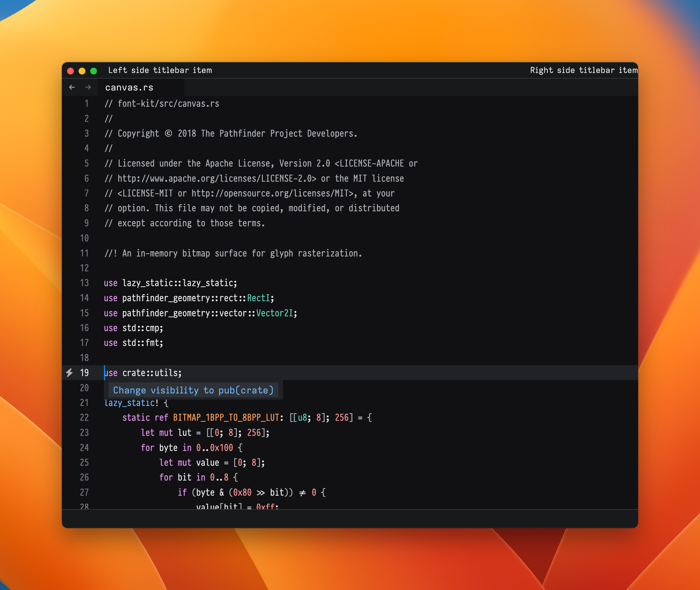The width and height of the screenshot is (700, 590).
Task: Click the empty bottom status bar
Action: pyautogui.click(x=350, y=518)
